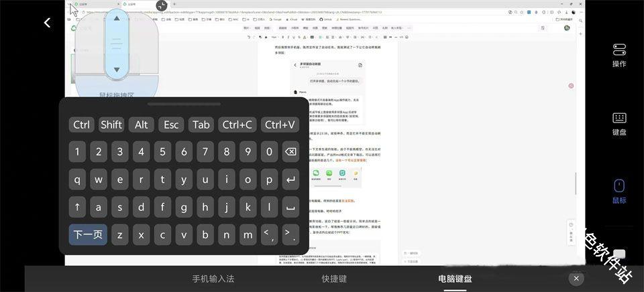The width and height of the screenshot is (644, 292).
Task: Tap the e key
Action: coord(119,179)
